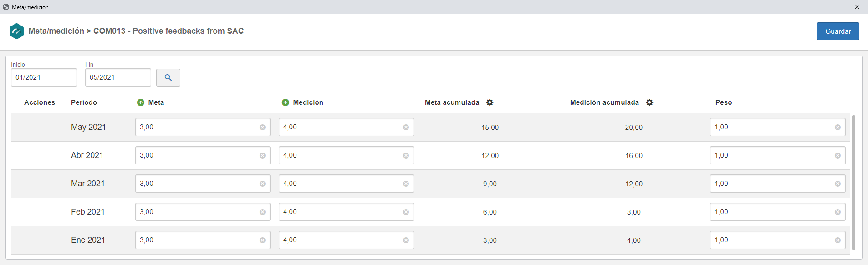Image resolution: width=868 pixels, height=266 pixels.
Task: Select the Feb 2021 period label
Action: (x=88, y=212)
